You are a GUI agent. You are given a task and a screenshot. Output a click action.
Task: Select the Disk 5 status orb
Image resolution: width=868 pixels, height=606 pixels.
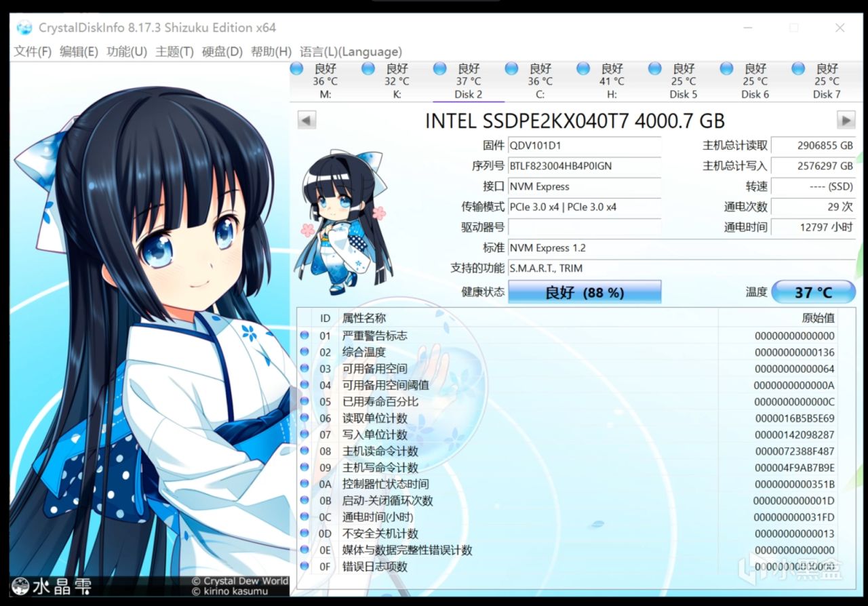(x=655, y=68)
